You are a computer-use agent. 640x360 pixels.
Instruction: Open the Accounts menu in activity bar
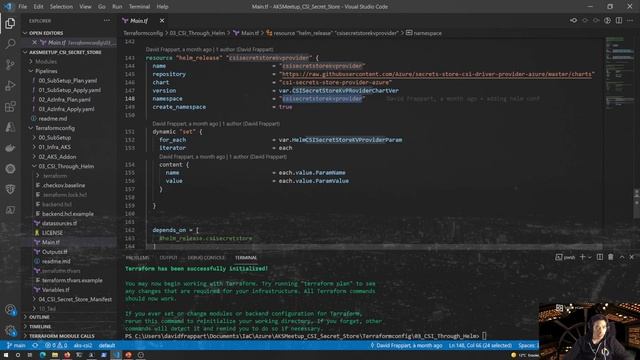(x=10, y=310)
